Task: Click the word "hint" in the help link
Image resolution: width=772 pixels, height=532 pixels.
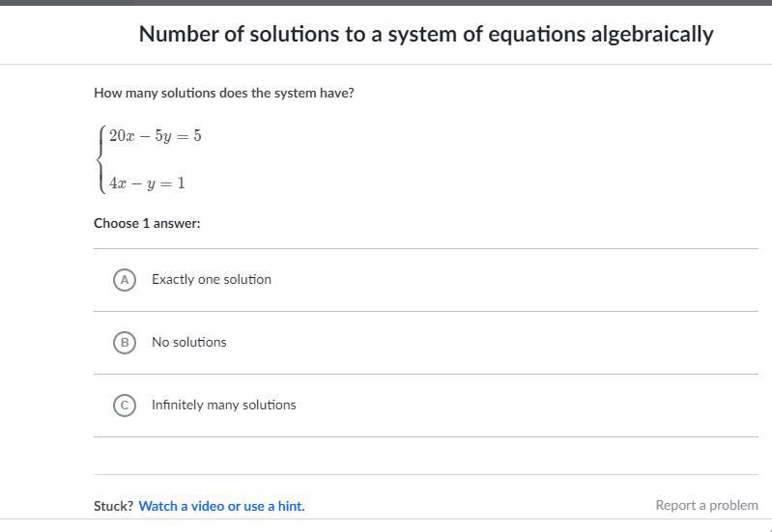Action: pos(290,506)
